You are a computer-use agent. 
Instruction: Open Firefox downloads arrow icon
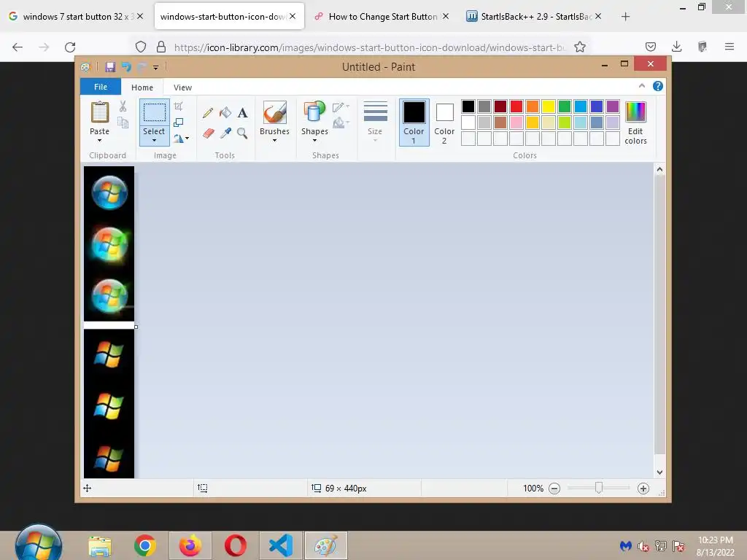pyautogui.click(x=676, y=47)
